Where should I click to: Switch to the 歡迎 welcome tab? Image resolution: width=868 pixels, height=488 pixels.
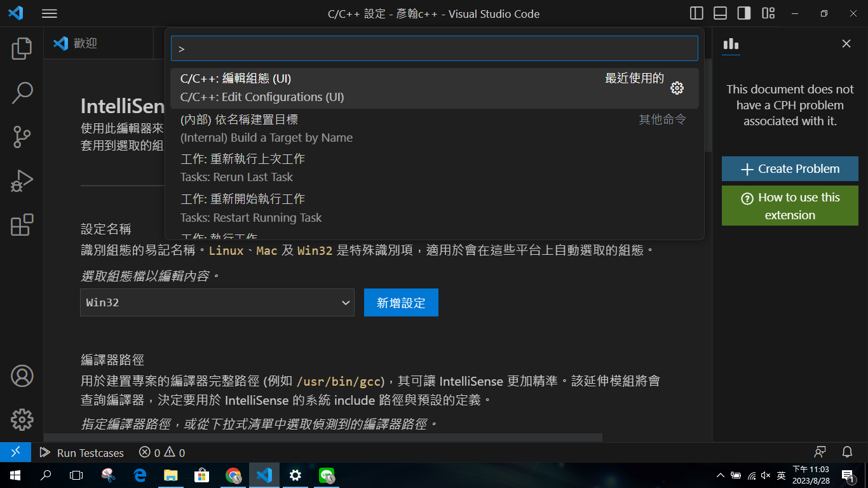pyautogui.click(x=98, y=43)
